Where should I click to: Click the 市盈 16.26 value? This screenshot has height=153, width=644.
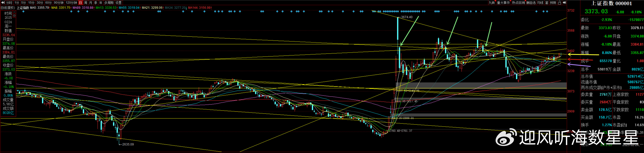(x=639, y=117)
